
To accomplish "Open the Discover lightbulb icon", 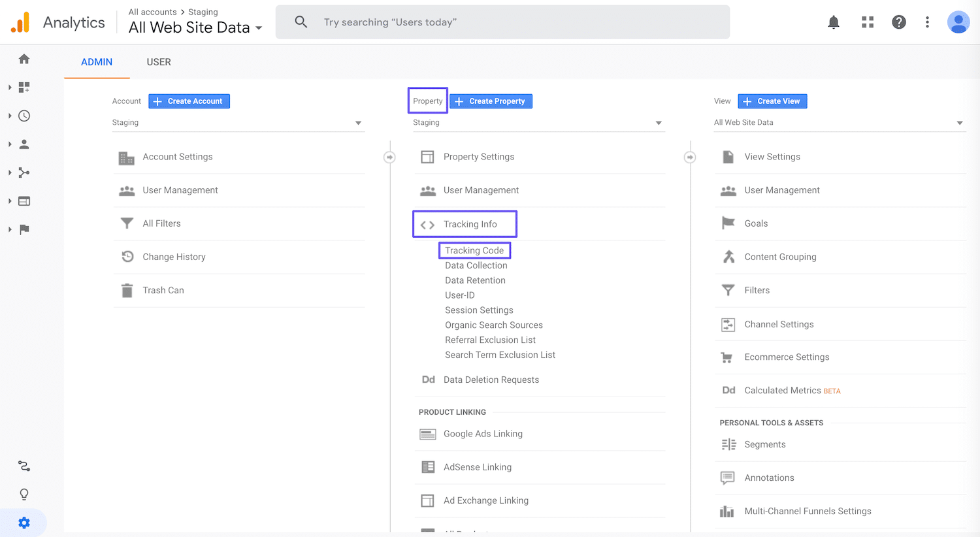I will (24, 494).
